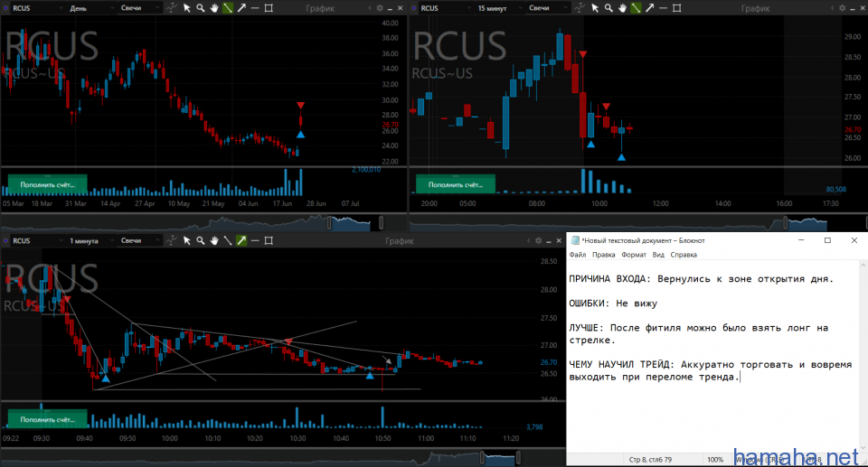Open the Вид menu in Notepad
The height and width of the screenshot is (467, 868).
[658, 255]
